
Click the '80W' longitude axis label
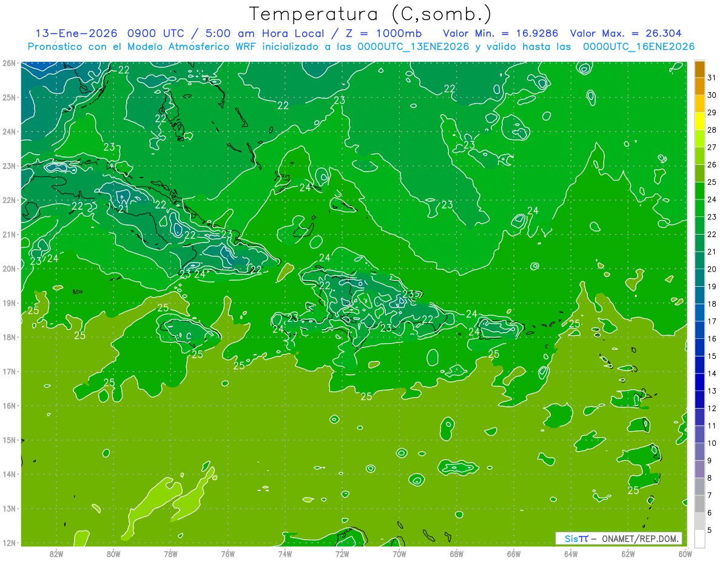pyautogui.click(x=113, y=554)
